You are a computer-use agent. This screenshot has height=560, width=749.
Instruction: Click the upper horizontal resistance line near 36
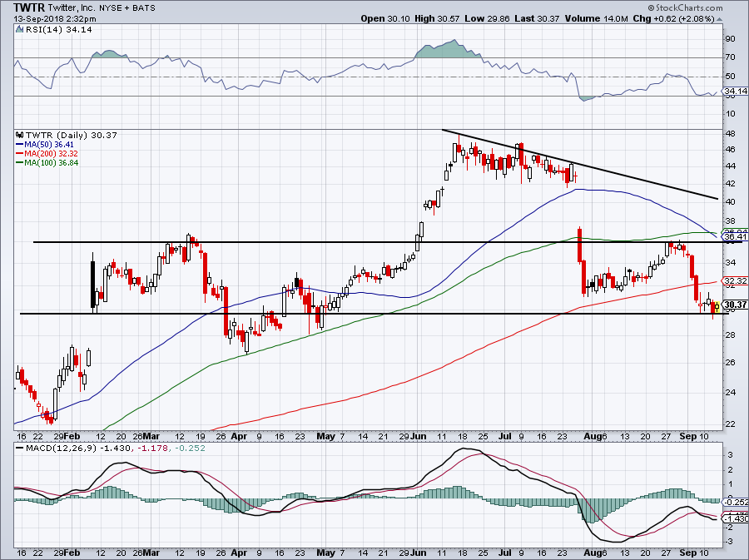pos(387,242)
